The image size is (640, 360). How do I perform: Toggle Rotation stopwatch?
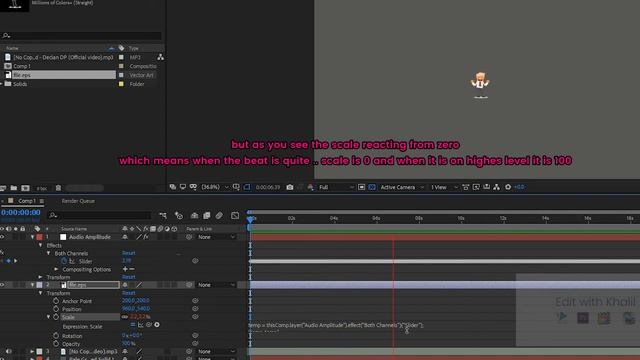56,336
